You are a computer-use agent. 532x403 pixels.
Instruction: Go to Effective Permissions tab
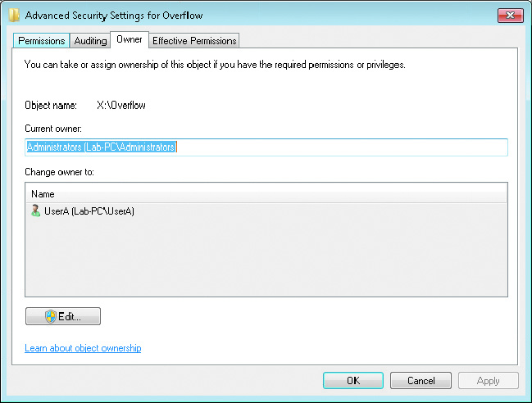(194, 41)
